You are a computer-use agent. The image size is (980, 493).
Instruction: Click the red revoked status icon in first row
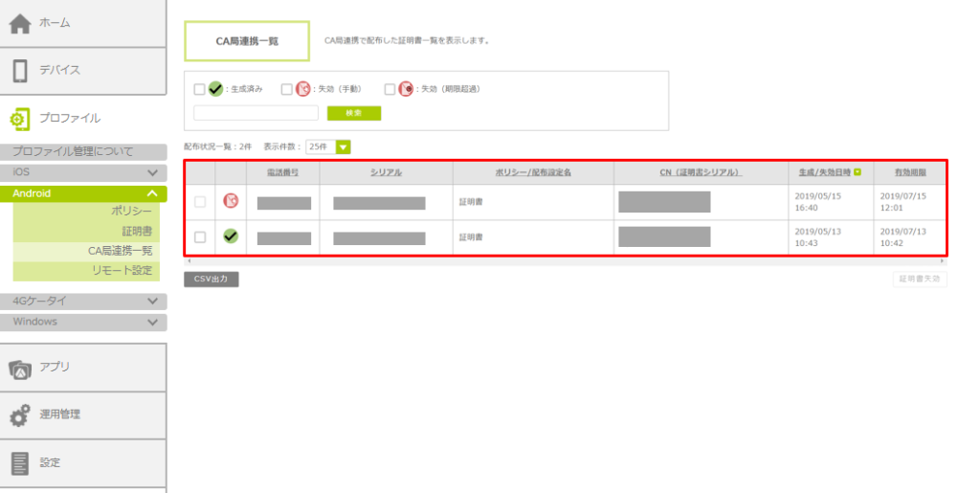coord(231,201)
